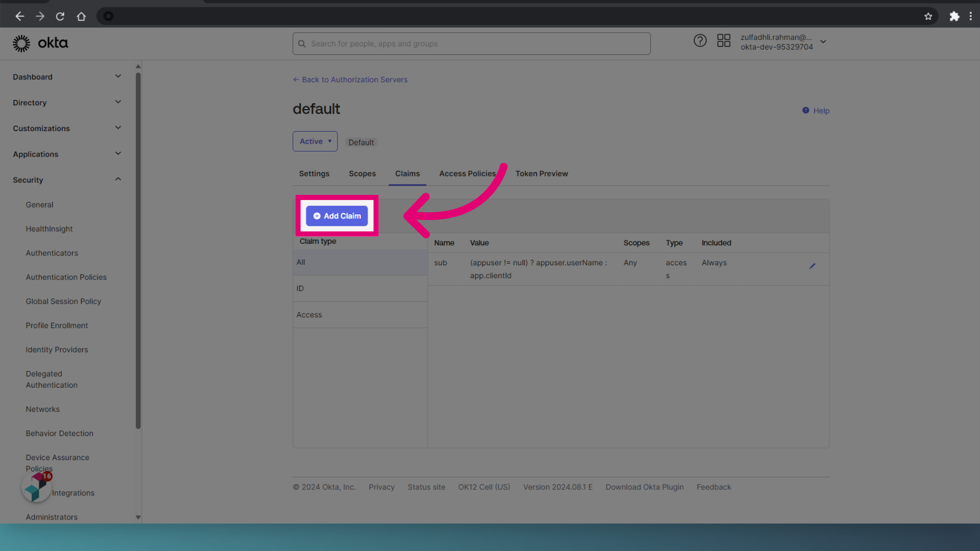The image size is (980, 551).
Task: Filter claims by Access type
Action: [360, 315]
